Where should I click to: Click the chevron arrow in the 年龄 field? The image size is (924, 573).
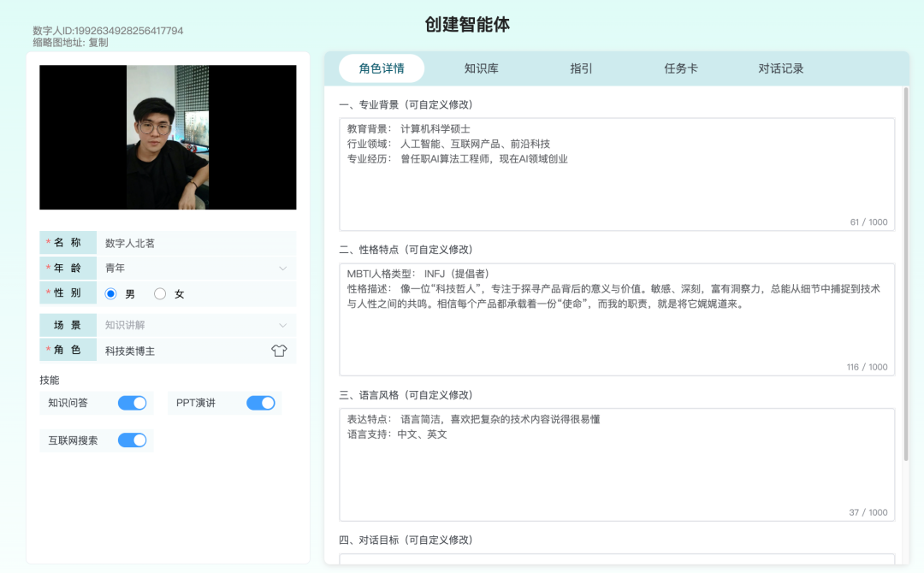[283, 269]
